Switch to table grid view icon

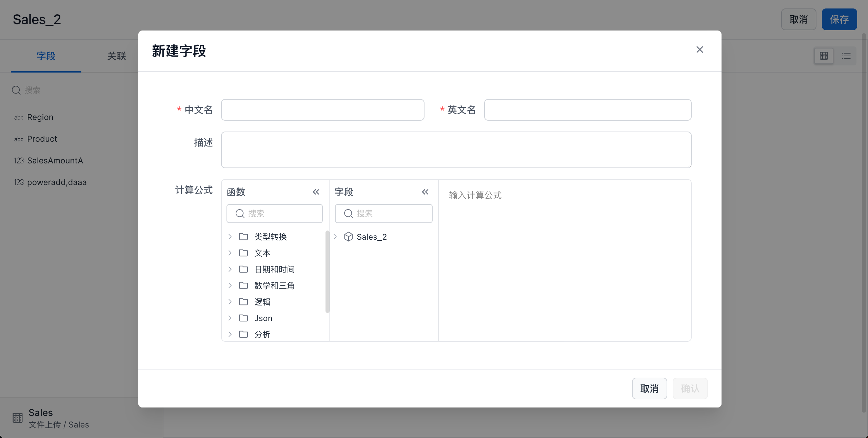824,56
